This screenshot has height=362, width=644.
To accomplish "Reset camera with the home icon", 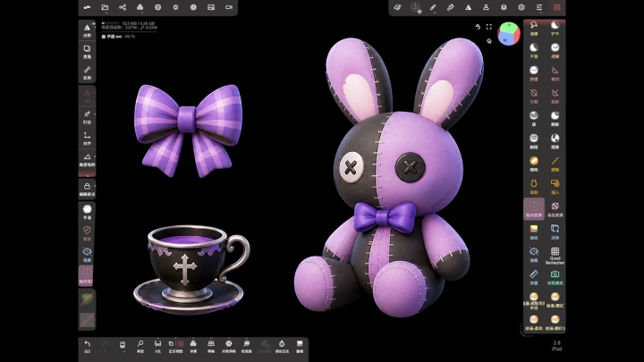I will tap(488, 40).
